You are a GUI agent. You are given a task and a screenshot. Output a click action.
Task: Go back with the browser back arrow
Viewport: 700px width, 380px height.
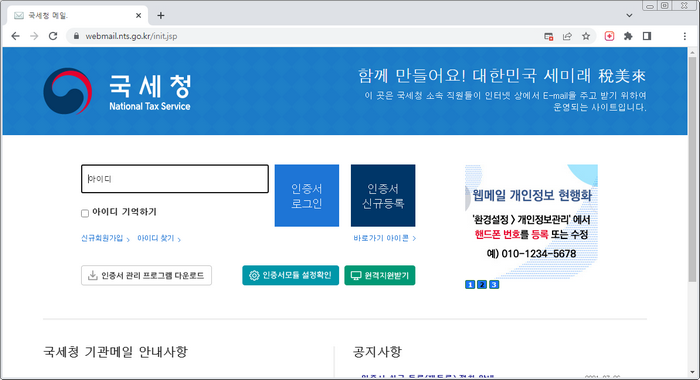(x=16, y=36)
